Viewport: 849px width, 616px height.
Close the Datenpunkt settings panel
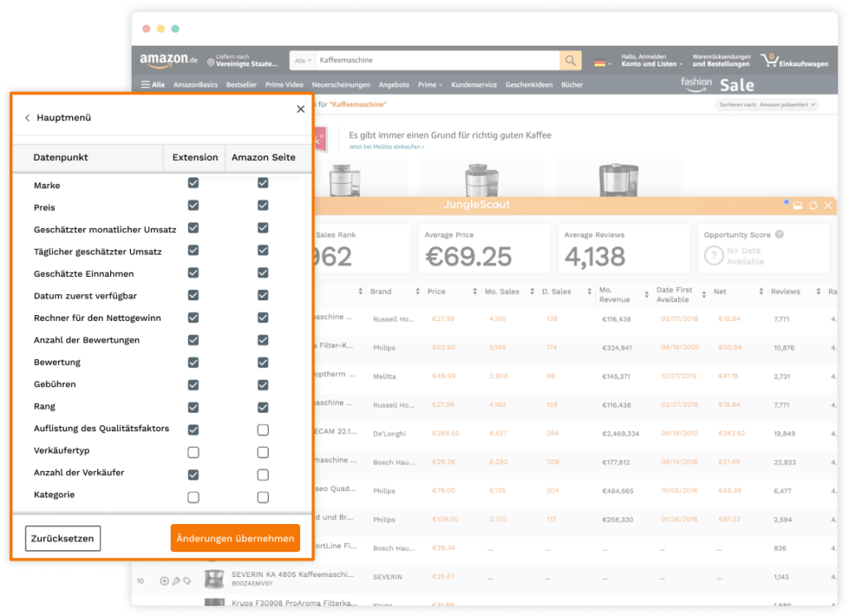click(x=300, y=109)
